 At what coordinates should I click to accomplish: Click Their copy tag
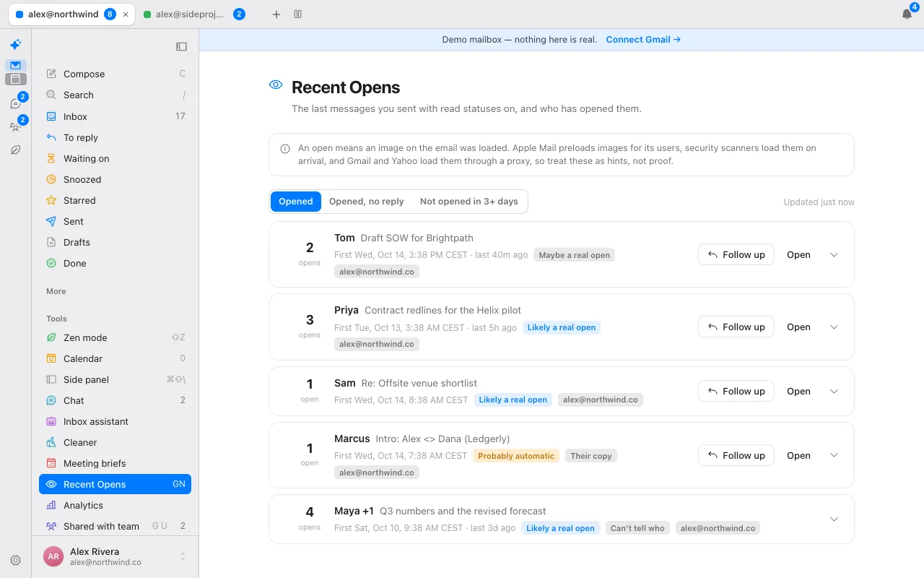[x=591, y=456]
